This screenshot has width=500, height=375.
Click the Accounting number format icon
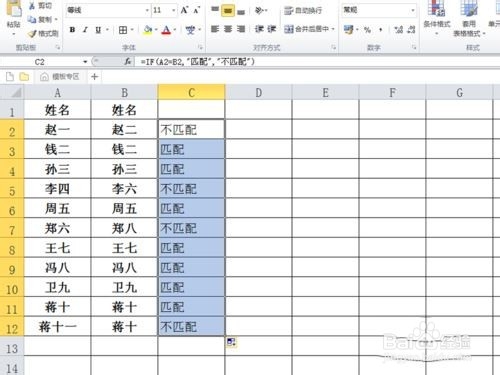[349, 30]
